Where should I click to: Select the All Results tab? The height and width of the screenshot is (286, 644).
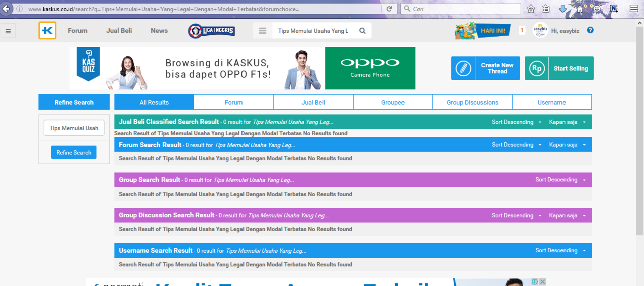click(154, 102)
